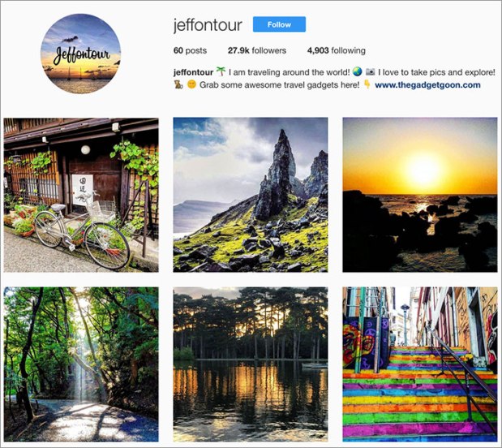Click the bold jeffontour name in bio
Screen dimensions: 502x448
click(193, 72)
